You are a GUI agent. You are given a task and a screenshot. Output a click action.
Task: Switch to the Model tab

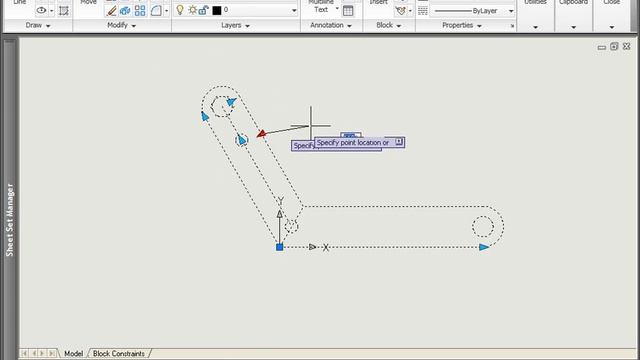click(73, 353)
